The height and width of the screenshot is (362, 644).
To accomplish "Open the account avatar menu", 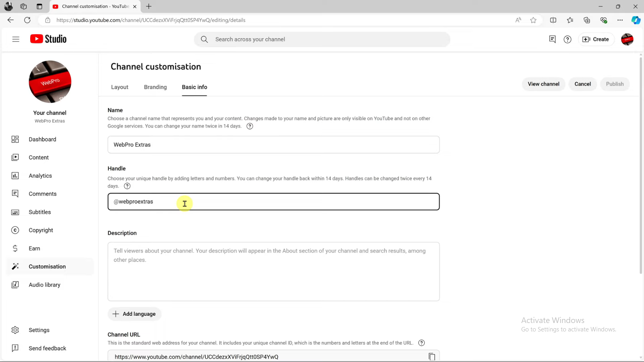I will [x=627, y=39].
